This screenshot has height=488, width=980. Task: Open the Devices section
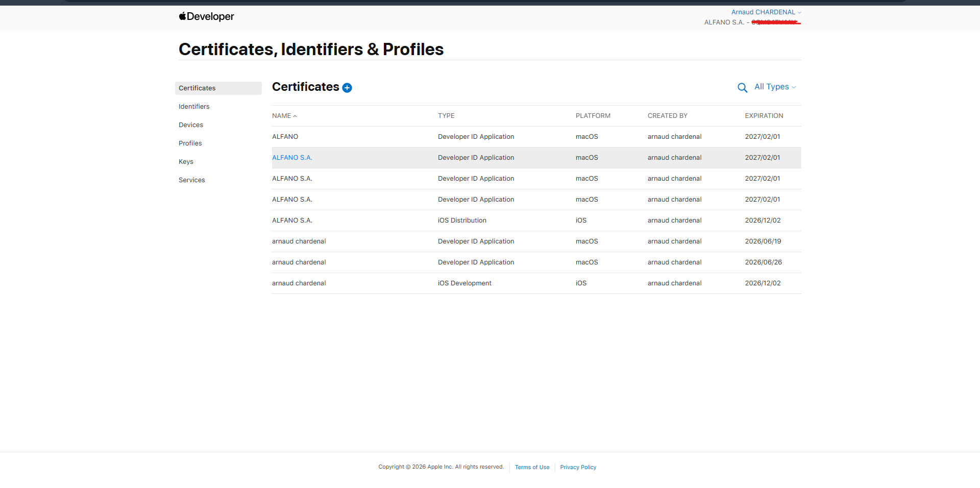point(191,125)
